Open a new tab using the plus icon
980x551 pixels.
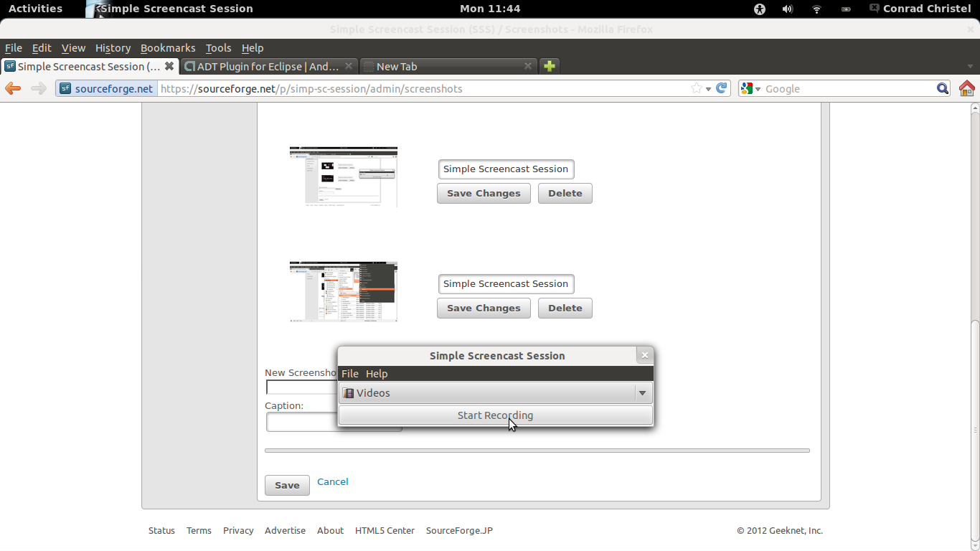549,65
